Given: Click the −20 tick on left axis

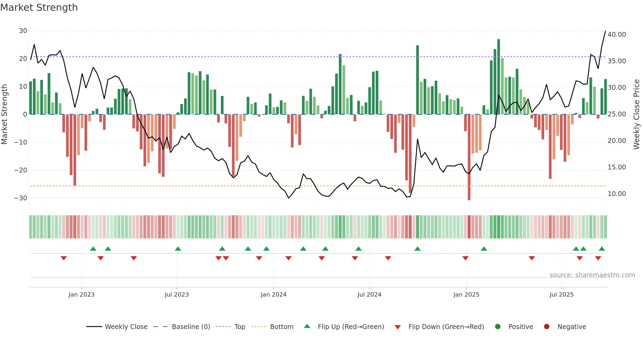Looking at the screenshot, I should pyautogui.click(x=21, y=170).
